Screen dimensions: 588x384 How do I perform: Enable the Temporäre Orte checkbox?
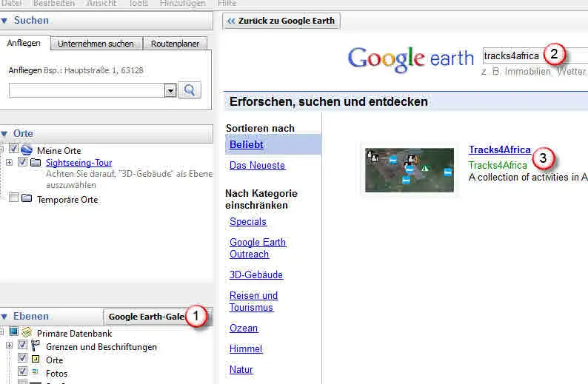click(13, 197)
